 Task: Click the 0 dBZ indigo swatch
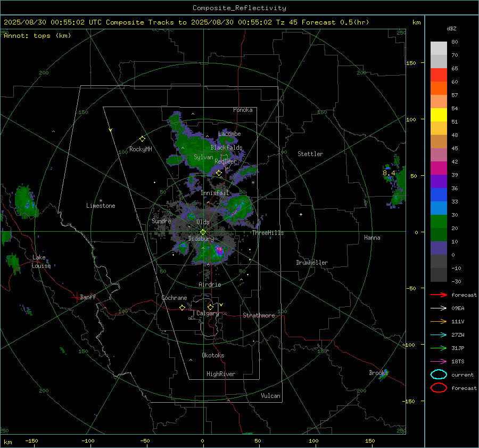tap(439, 248)
